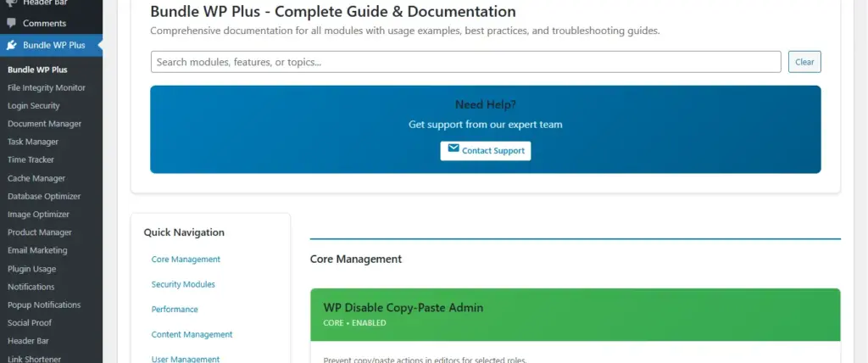Go to Database Optimizer
Viewport: 868px width, 363px height.
pos(44,196)
